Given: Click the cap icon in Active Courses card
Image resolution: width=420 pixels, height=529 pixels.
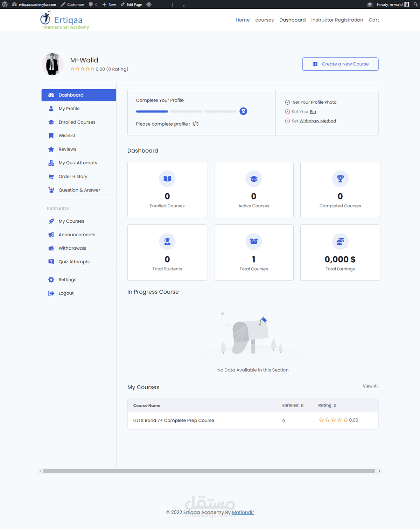Looking at the screenshot, I should point(254,179).
